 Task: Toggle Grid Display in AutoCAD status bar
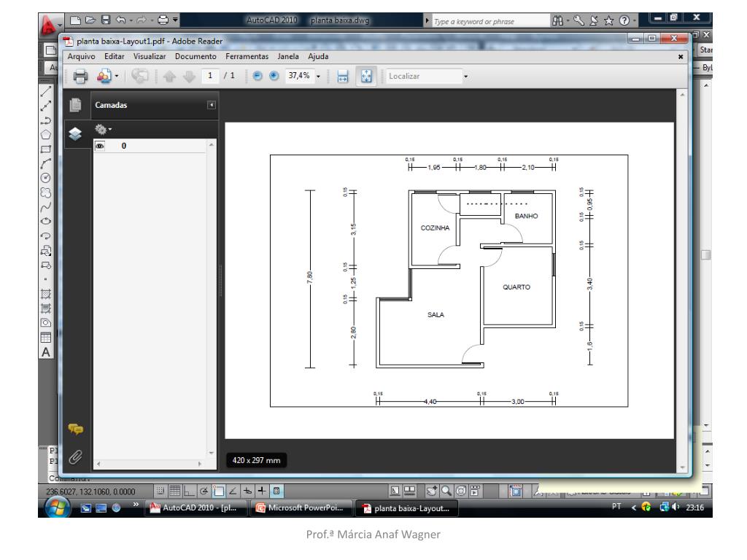175,491
